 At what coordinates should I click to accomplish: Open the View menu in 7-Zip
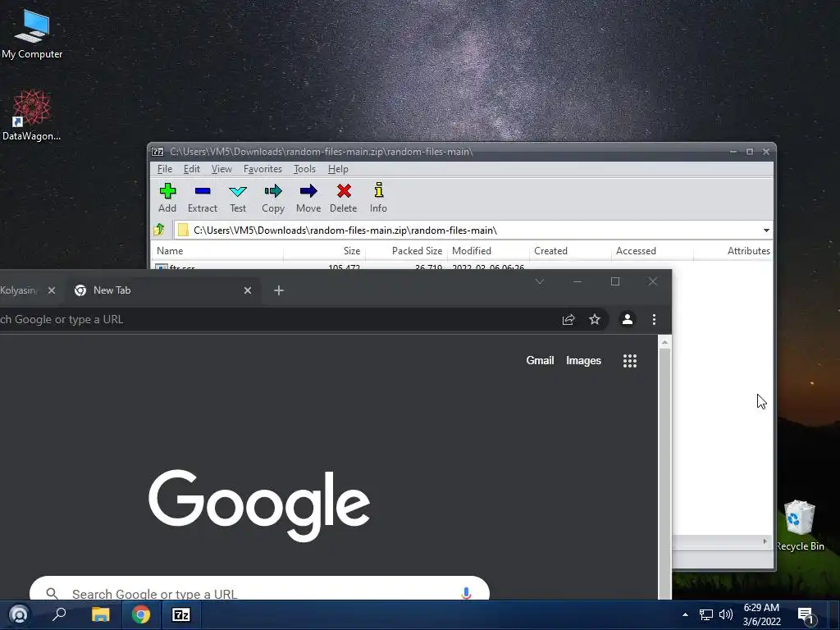point(221,169)
